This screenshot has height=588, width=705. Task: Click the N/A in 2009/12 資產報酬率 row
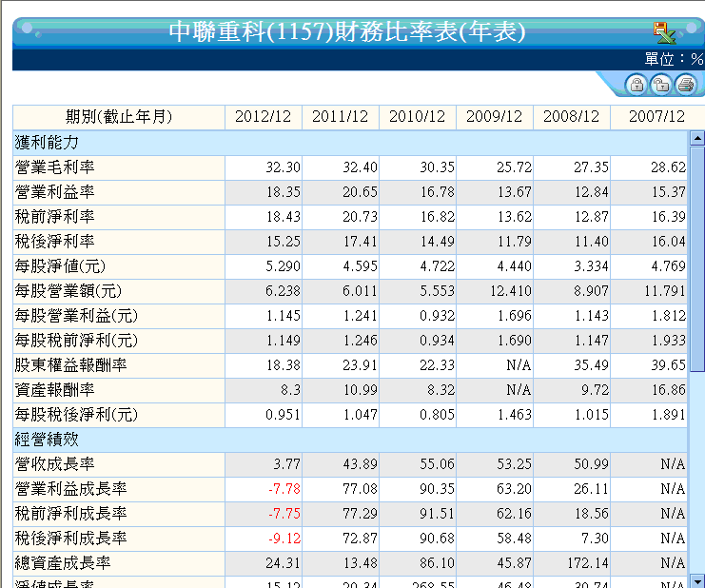pos(519,390)
